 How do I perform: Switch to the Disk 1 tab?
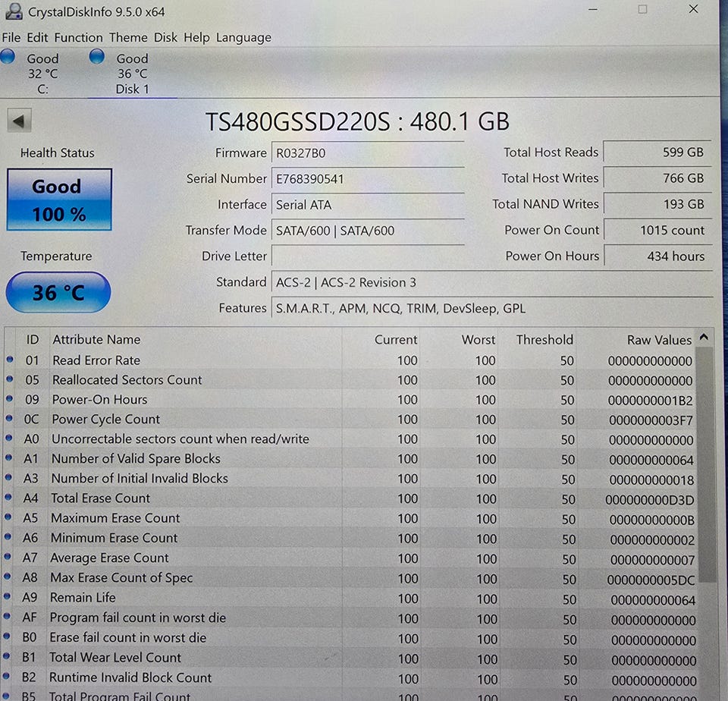pyautogui.click(x=132, y=74)
